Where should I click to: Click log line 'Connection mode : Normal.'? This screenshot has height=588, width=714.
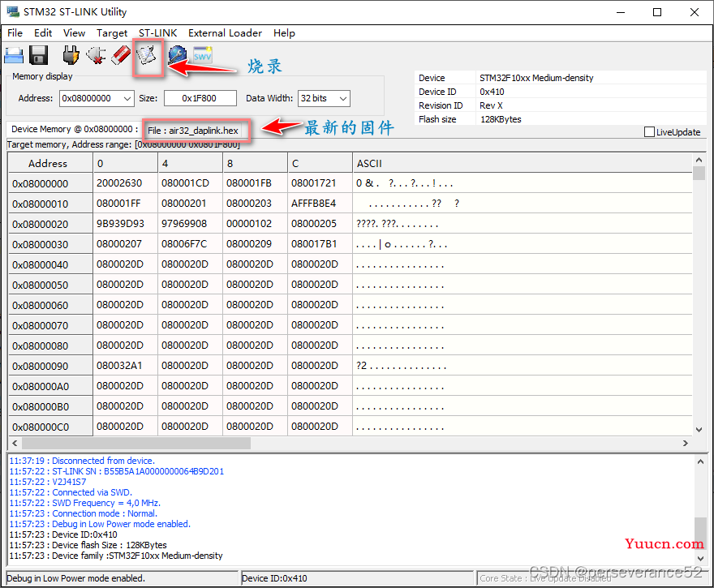(84, 513)
